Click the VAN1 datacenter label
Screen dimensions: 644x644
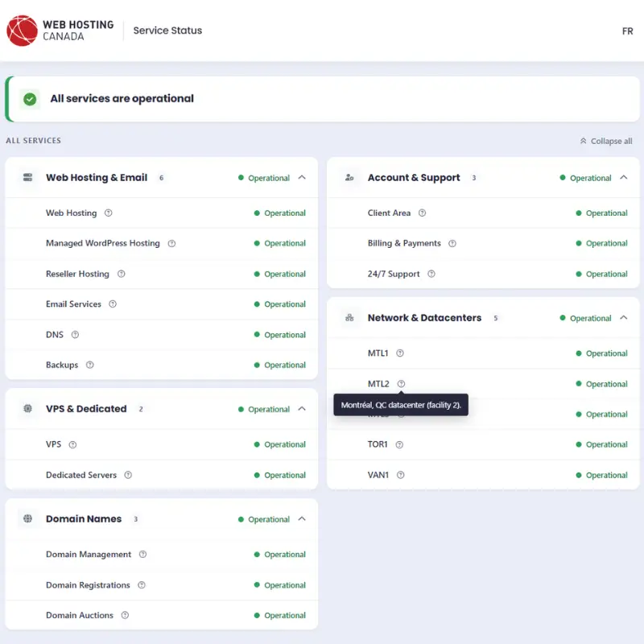point(378,475)
